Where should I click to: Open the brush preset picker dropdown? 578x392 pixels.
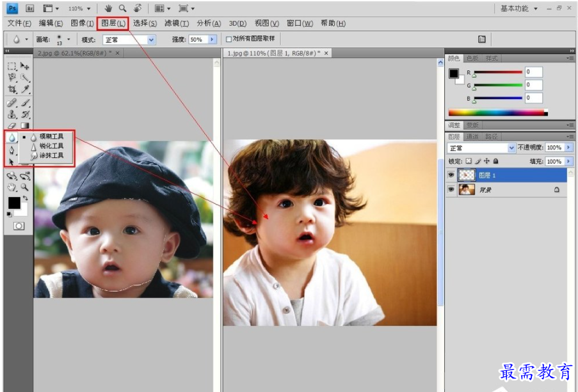pyautogui.click(x=68, y=39)
